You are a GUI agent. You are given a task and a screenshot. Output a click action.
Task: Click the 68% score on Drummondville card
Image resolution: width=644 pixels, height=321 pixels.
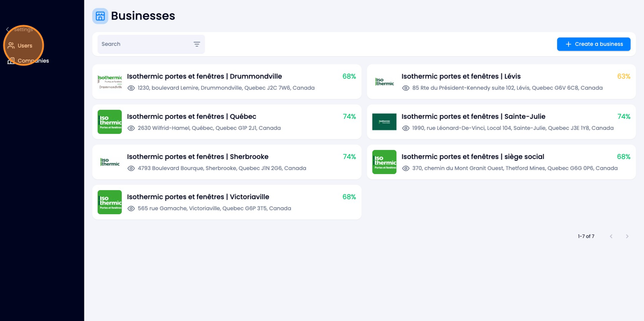point(349,76)
